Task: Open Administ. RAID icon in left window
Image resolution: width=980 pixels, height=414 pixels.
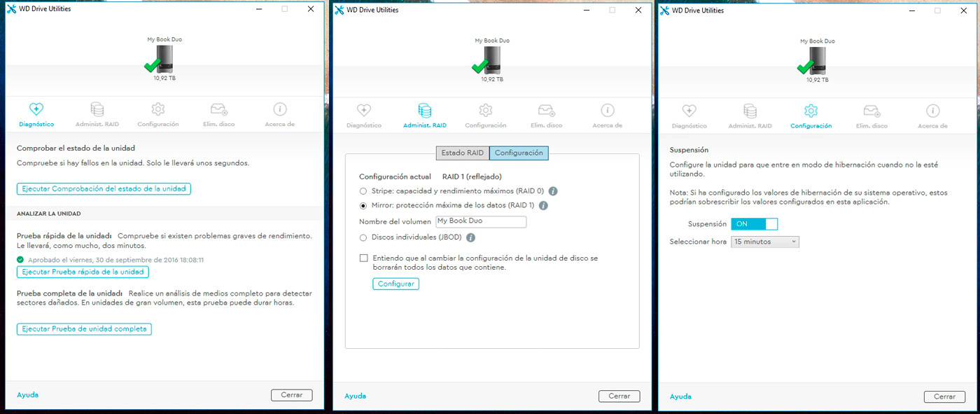Action: (x=97, y=110)
